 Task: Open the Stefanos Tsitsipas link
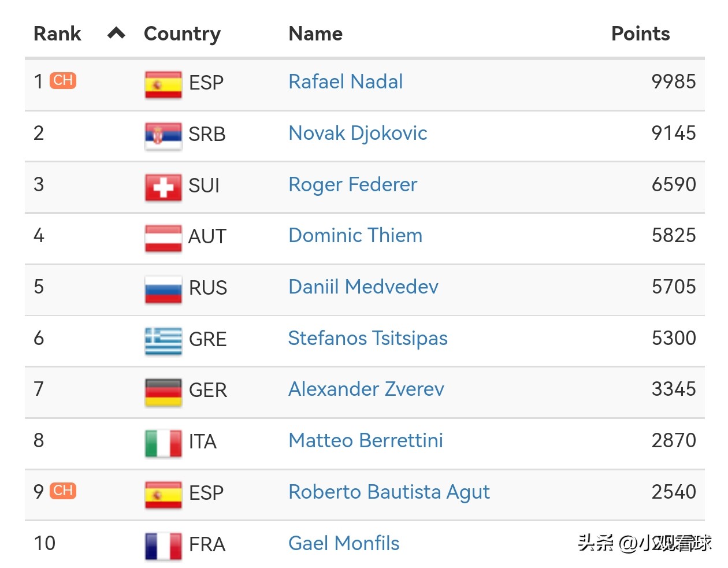pyautogui.click(x=367, y=338)
